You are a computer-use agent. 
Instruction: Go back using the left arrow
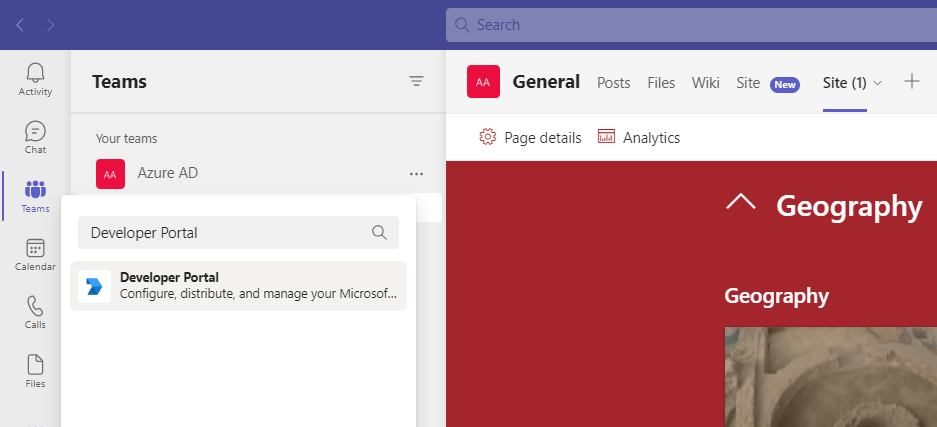20,24
